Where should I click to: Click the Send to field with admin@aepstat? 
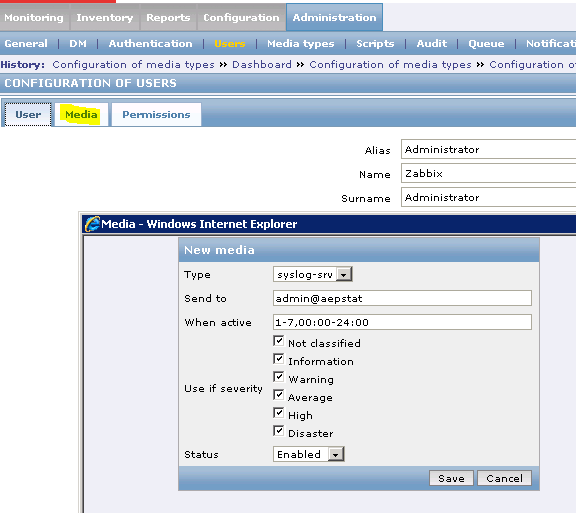(x=402, y=298)
